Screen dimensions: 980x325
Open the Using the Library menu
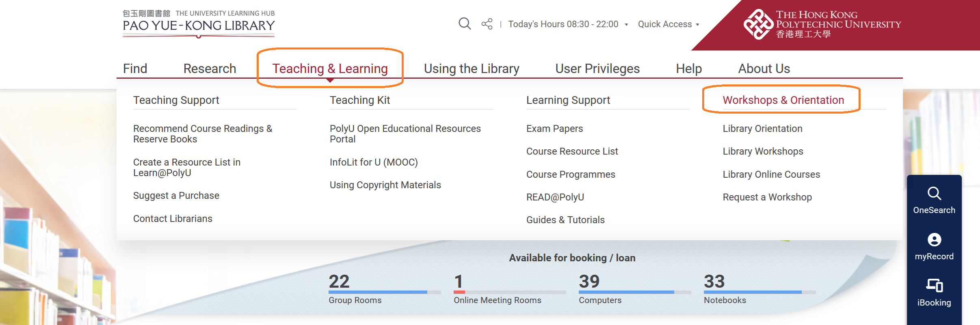(472, 69)
